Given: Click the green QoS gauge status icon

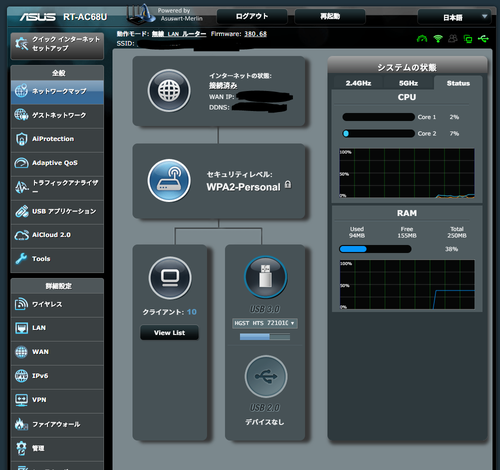Looking at the screenshot, I should 422,39.
